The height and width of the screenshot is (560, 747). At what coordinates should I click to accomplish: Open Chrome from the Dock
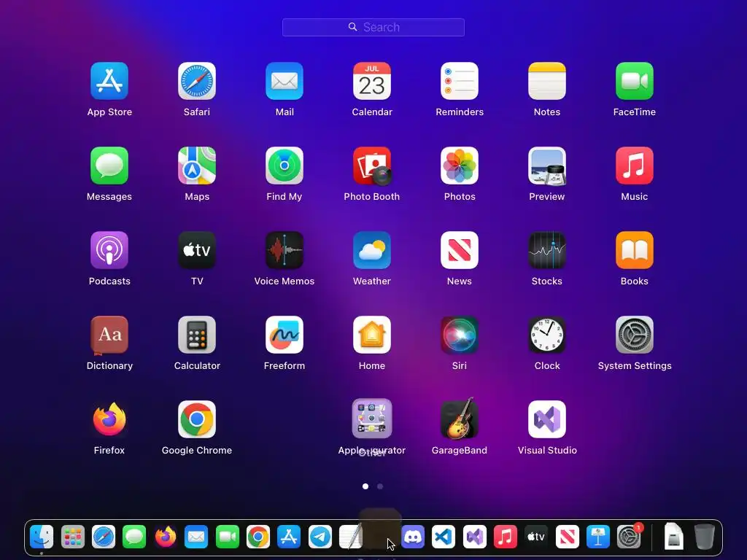point(258,537)
